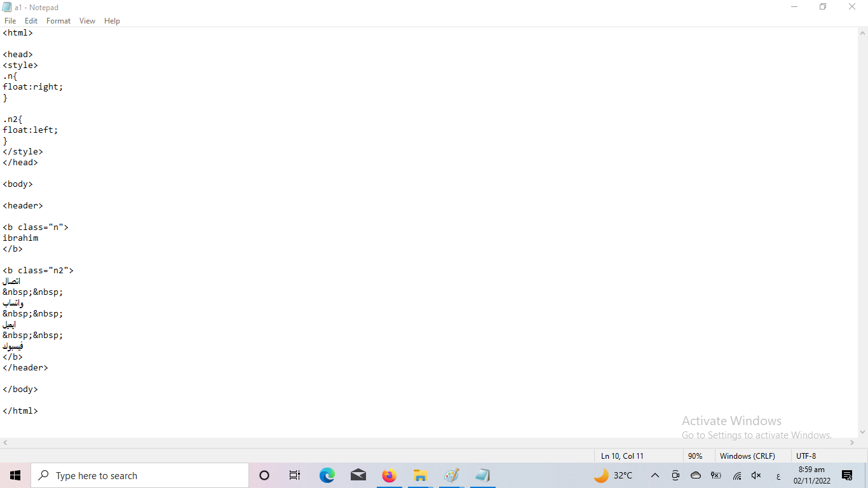Click the vertical scrollbar down arrow

click(x=862, y=432)
